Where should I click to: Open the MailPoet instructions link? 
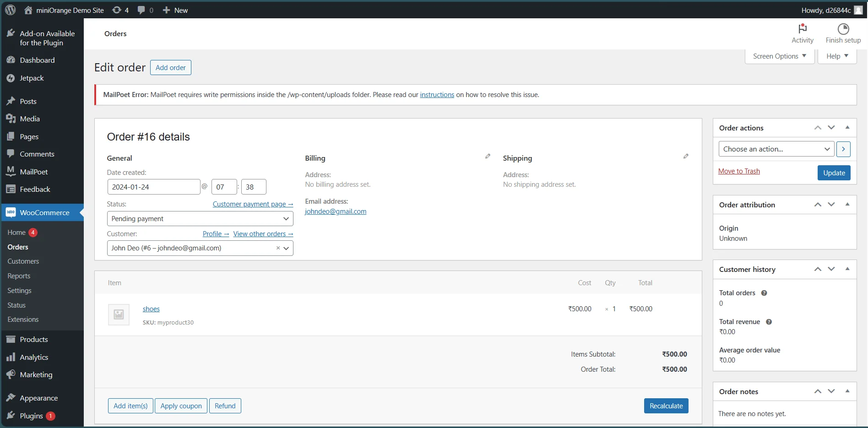coord(437,94)
